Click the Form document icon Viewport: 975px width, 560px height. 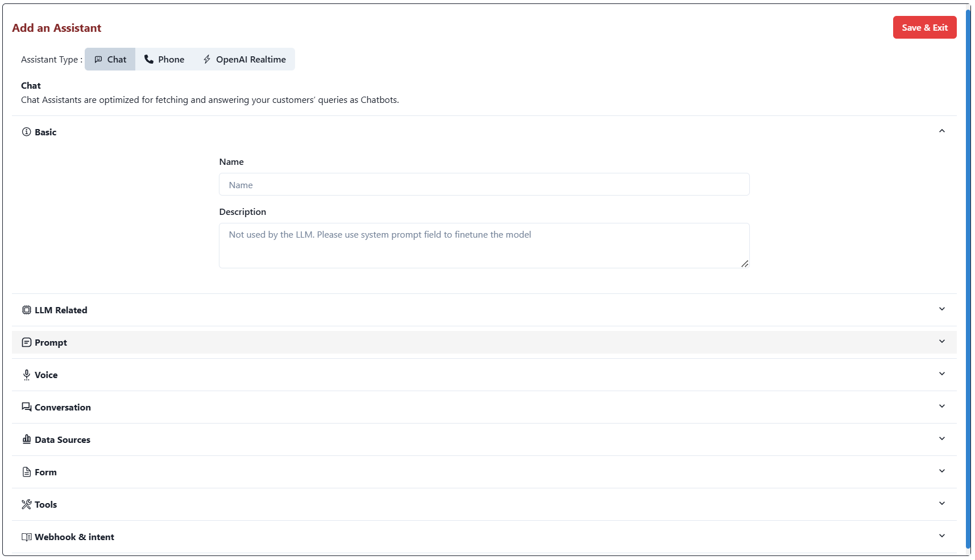click(x=26, y=472)
